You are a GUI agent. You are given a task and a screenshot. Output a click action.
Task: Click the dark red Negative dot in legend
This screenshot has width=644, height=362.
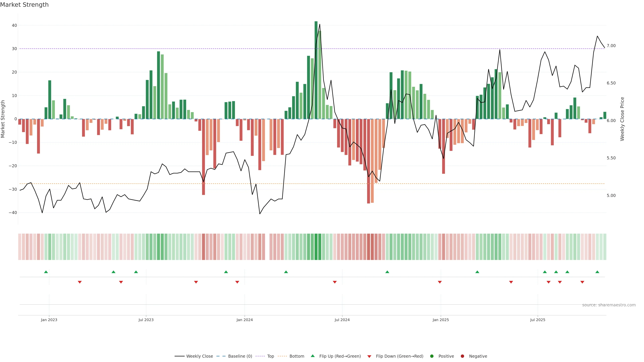point(462,356)
